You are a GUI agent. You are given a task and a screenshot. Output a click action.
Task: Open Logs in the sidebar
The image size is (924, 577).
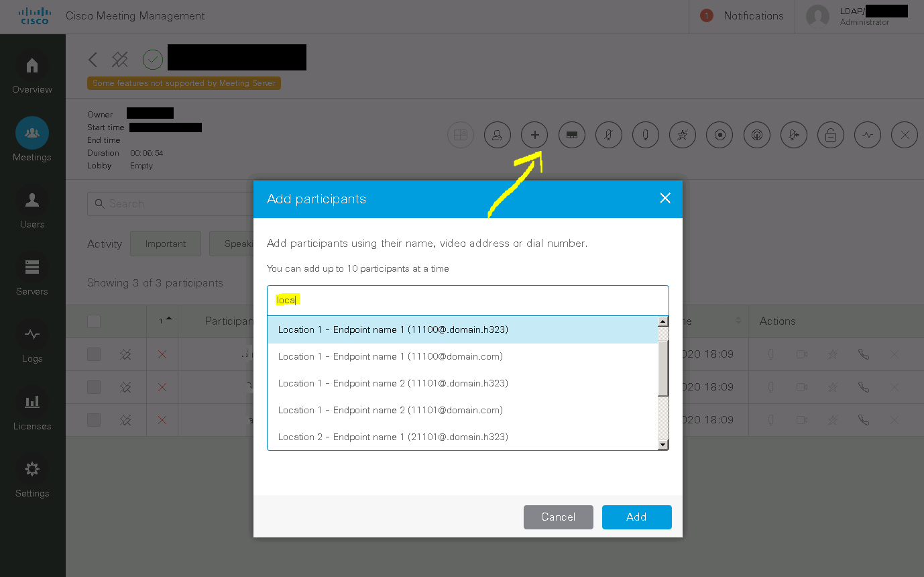[32, 342]
